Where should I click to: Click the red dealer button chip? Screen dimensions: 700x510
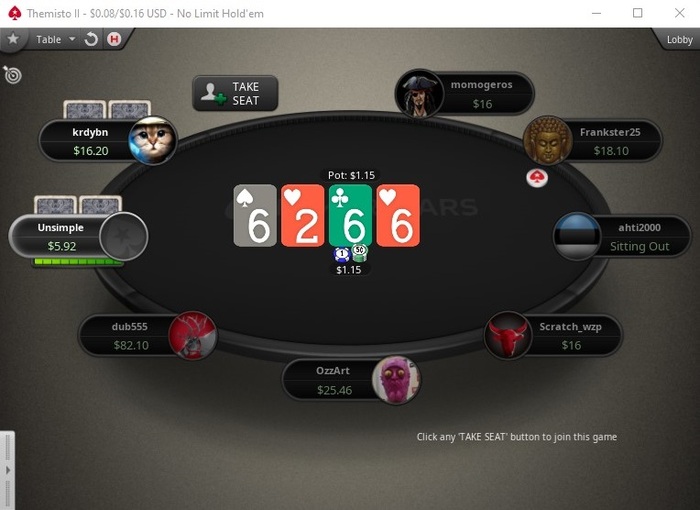(537, 178)
